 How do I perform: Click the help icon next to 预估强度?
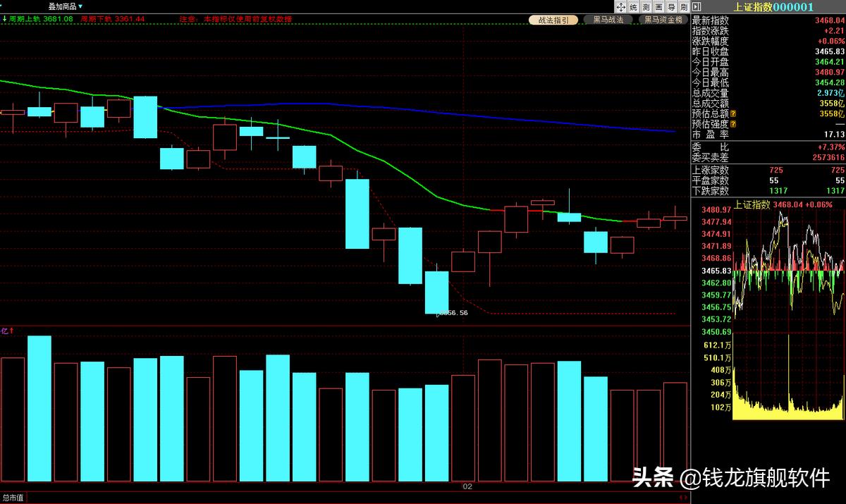(x=733, y=124)
